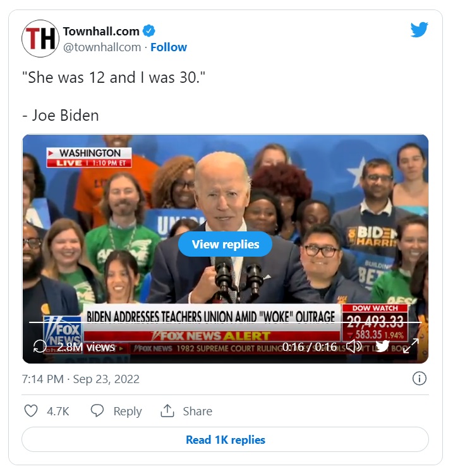This screenshot has width=453, height=476.
Task: Expand video to fullscreen
Action: (x=411, y=346)
